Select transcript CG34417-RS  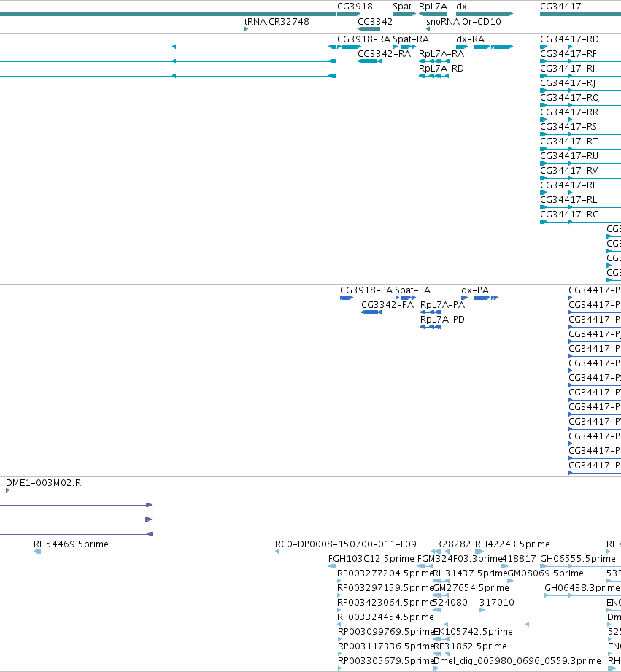click(x=568, y=126)
